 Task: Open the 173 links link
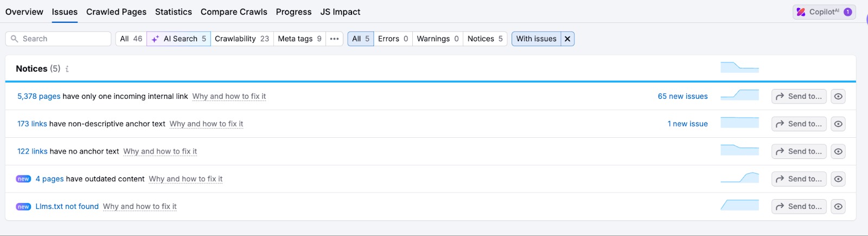(32, 124)
